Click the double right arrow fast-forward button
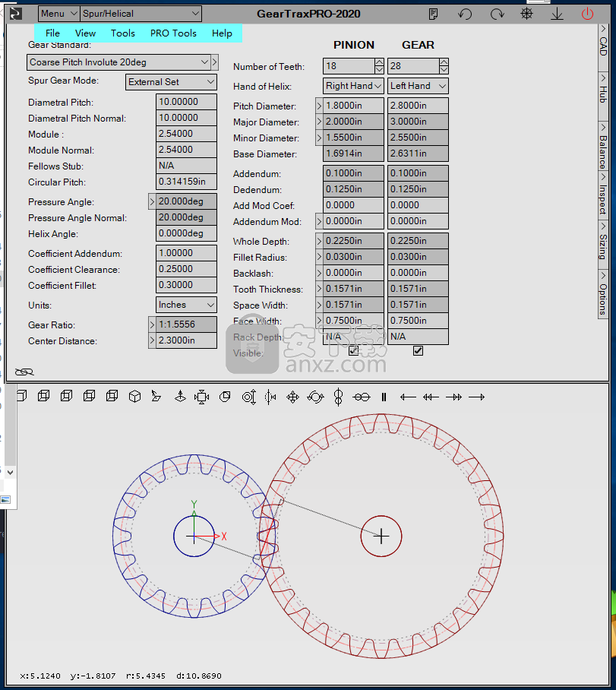The image size is (616, 690). point(453,397)
